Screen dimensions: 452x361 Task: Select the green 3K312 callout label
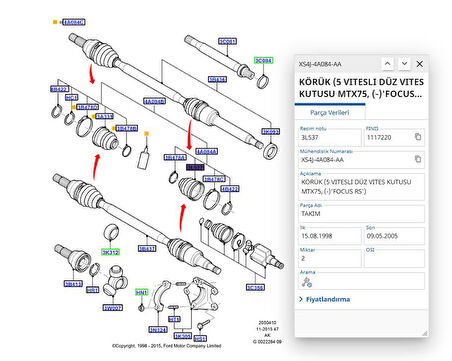pos(110,252)
